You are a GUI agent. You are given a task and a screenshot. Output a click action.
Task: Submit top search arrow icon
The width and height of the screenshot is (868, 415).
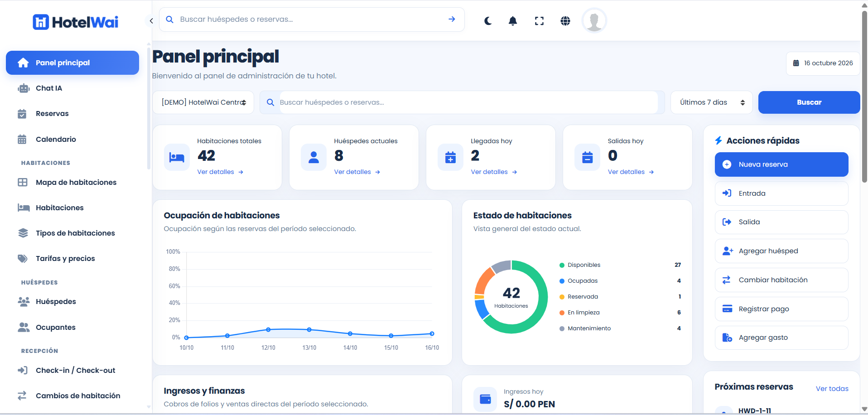tap(452, 19)
